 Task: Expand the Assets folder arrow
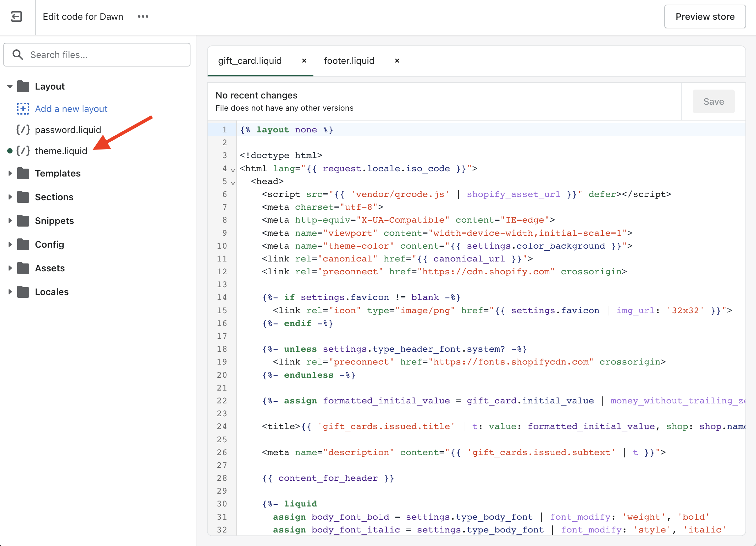click(x=10, y=268)
